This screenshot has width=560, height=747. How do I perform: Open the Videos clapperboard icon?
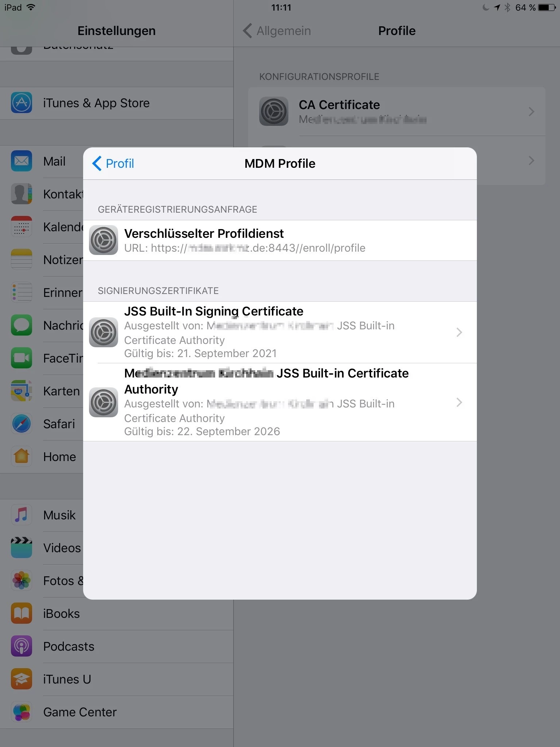[22, 547]
